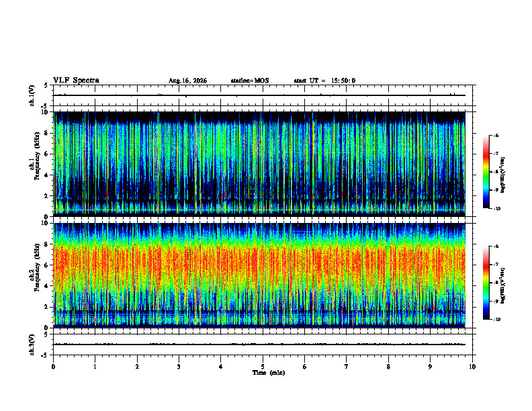Click the "VLF Spectra" plot title
This screenshot has width=532, height=411.
(76, 81)
